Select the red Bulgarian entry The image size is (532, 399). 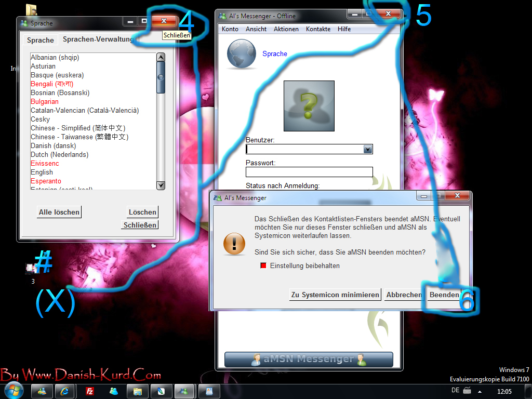pyautogui.click(x=45, y=101)
